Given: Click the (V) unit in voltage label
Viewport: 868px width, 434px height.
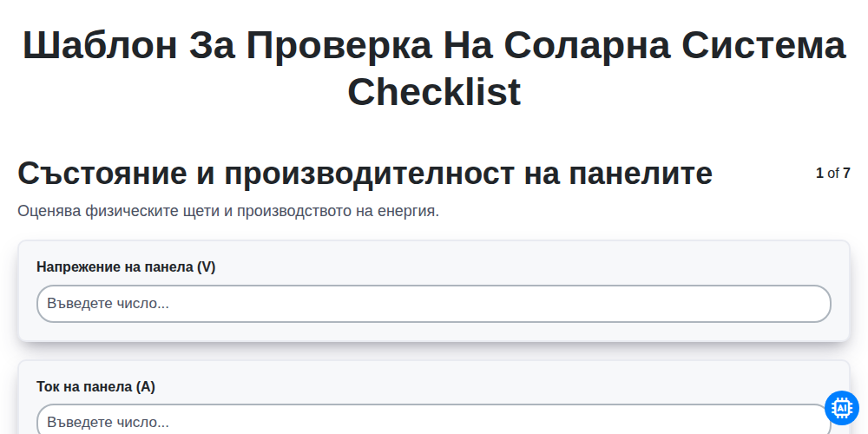Looking at the screenshot, I should coord(206,266).
